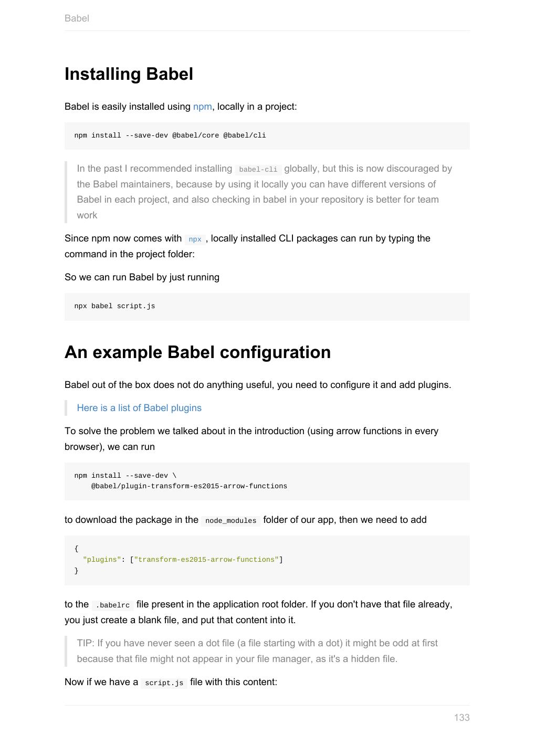Click the 'babel-cli' inline code
The image size is (535, 756).
click(x=258, y=170)
